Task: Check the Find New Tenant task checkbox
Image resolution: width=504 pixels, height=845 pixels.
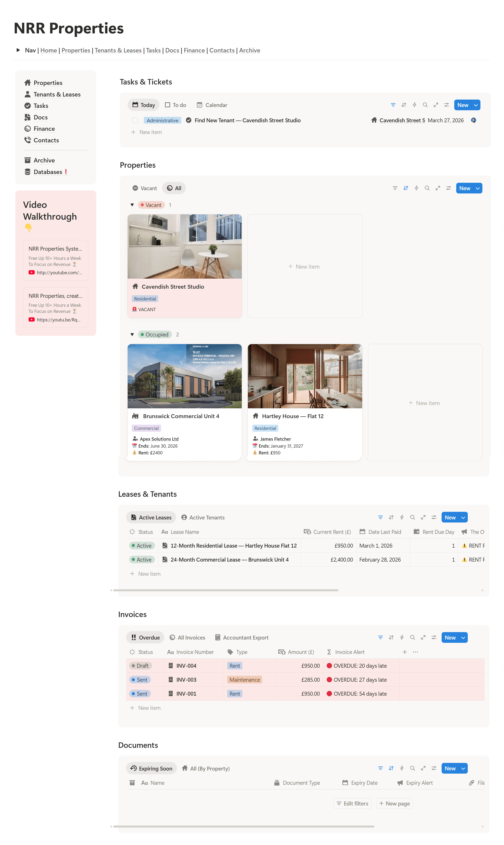Action: pyautogui.click(x=135, y=120)
